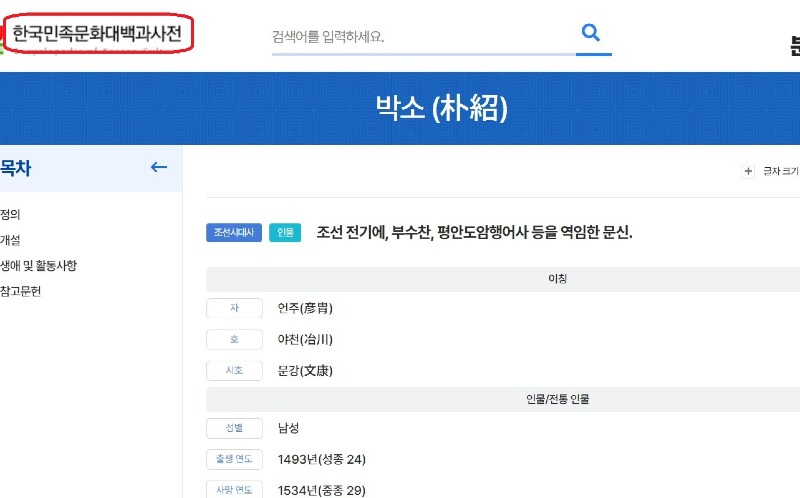800x498 pixels.
Task: Click the magnifier search icon
Action: 590,33
